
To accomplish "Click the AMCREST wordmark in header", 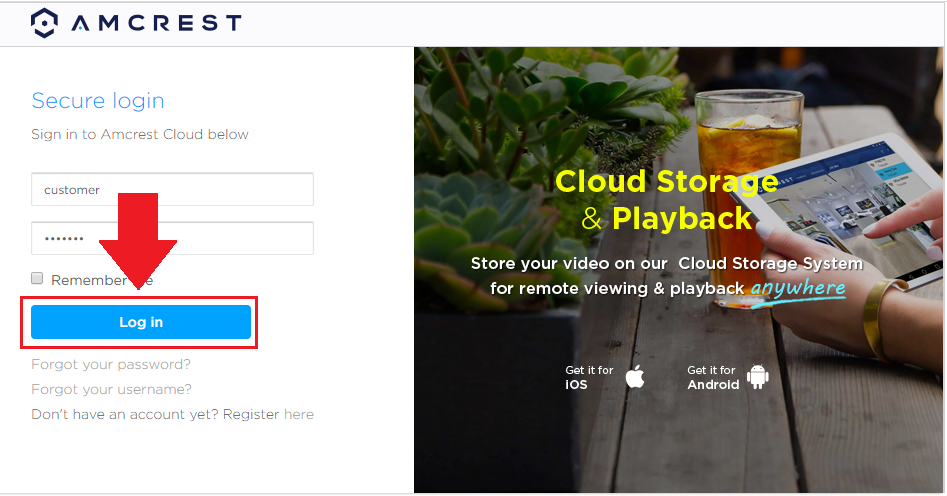I will (x=157, y=23).
